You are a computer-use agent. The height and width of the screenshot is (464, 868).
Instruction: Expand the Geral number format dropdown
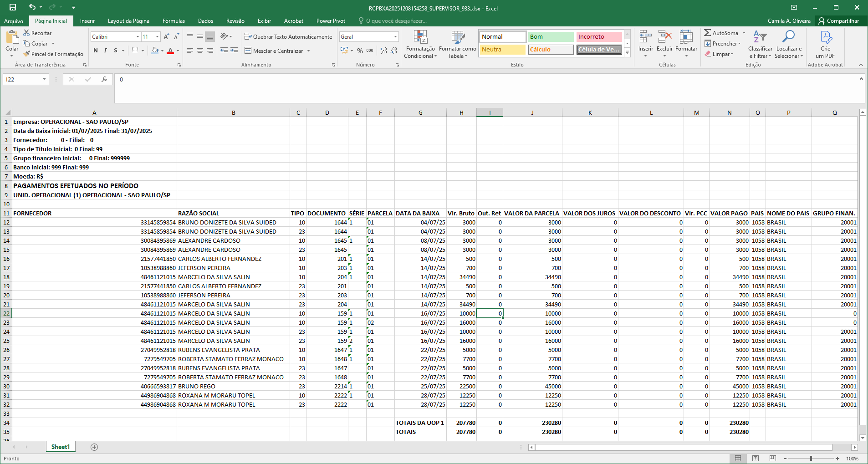[395, 36]
